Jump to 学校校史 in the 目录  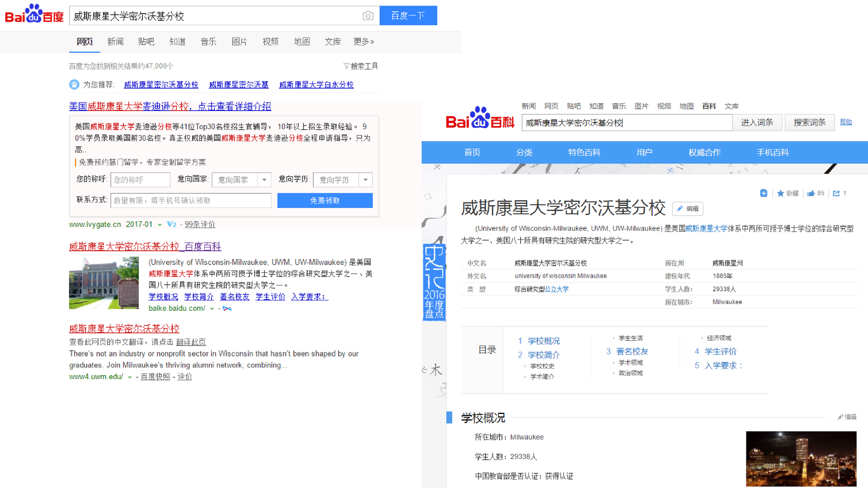[x=542, y=366]
